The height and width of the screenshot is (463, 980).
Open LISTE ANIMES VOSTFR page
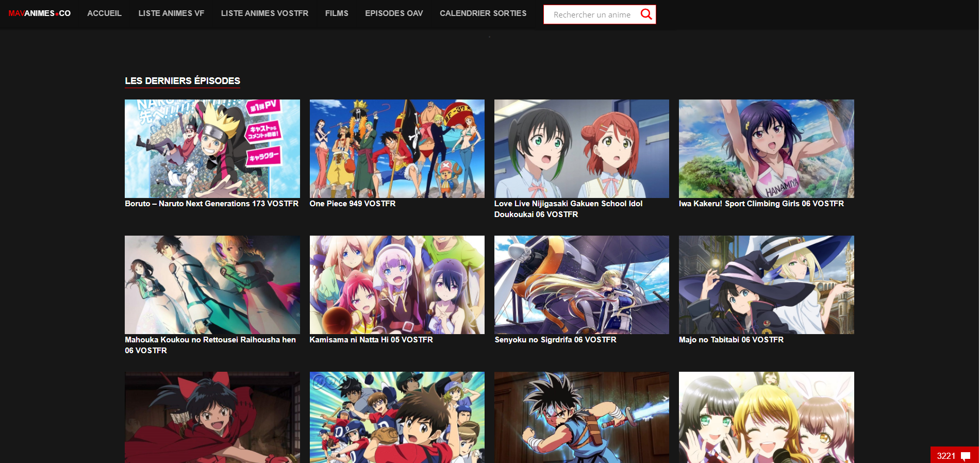point(264,13)
